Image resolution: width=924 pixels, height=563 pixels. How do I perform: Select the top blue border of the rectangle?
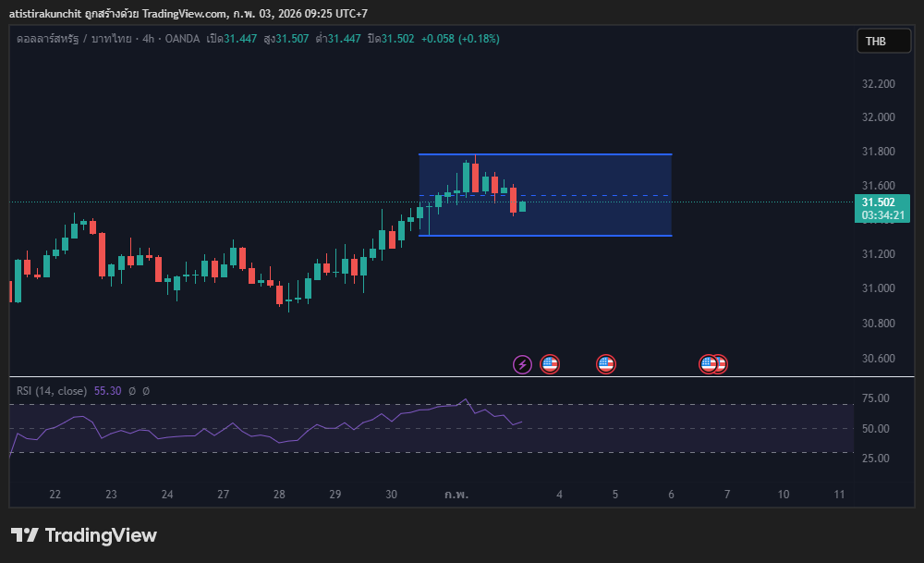[545, 154]
